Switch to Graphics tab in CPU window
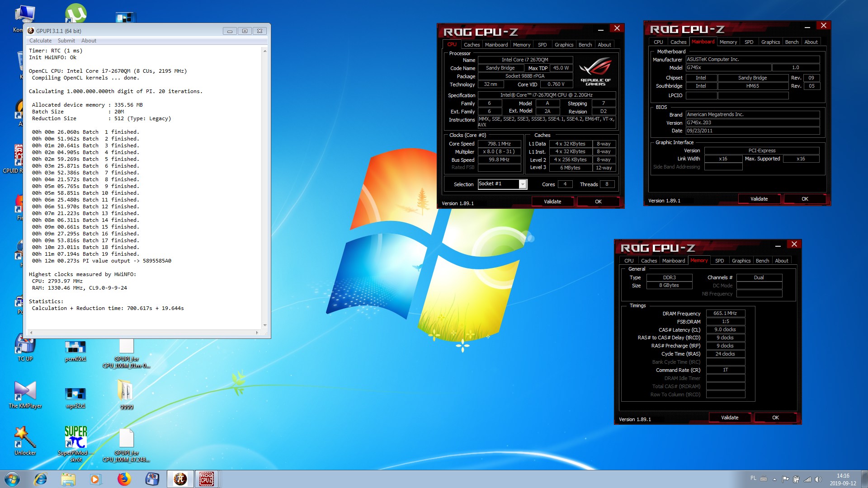The image size is (868, 488). pos(564,45)
